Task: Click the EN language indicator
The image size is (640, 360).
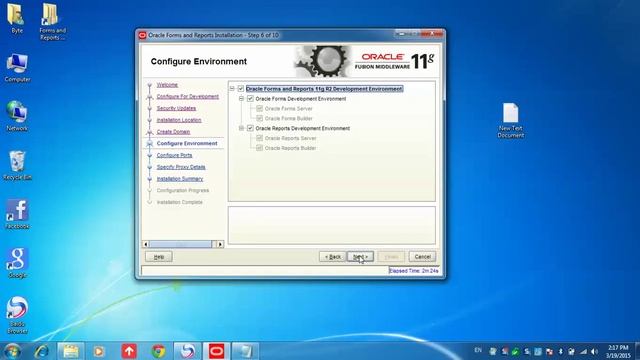Action: (478, 350)
